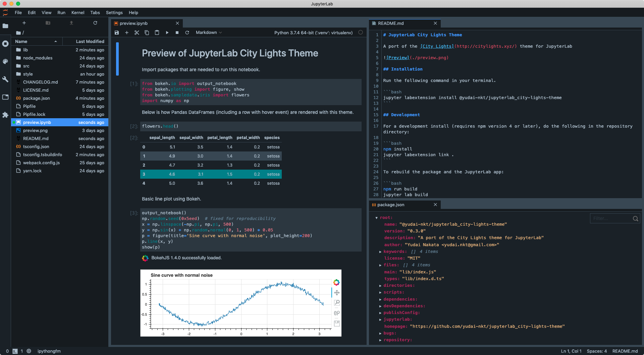The height and width of the screenshot is (355, 644).
Task: Open the Tabs menu
Action: 95,12
